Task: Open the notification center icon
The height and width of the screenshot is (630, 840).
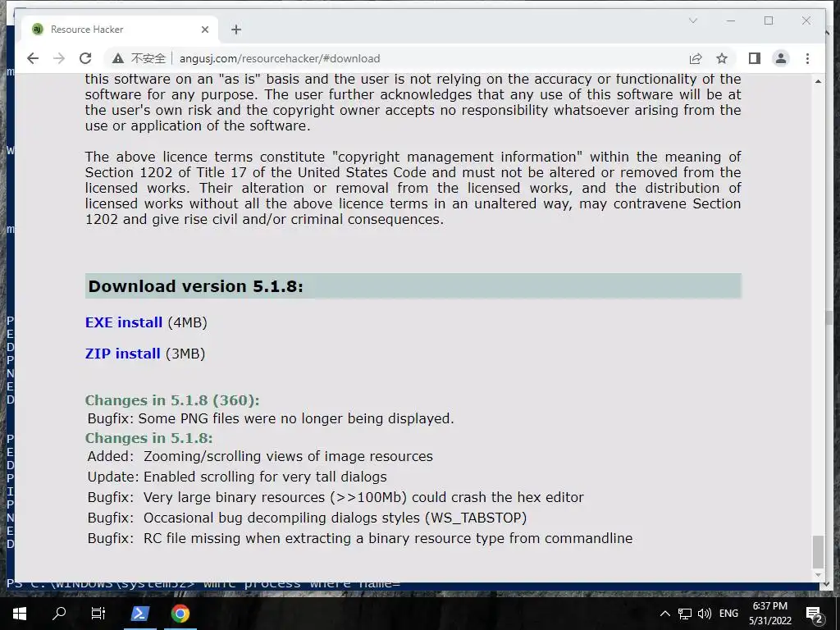Action: pyautogui.click(x=815, y=614)
